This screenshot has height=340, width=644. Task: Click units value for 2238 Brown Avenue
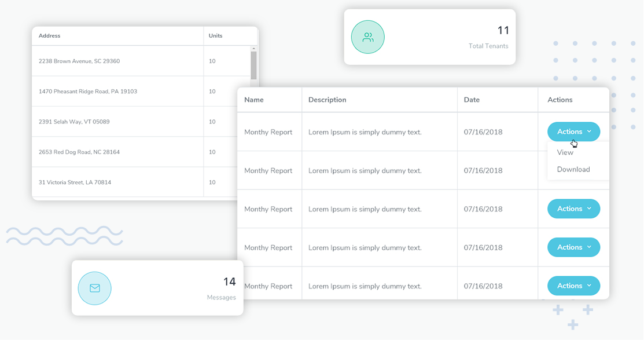click(x=212, y=61)
